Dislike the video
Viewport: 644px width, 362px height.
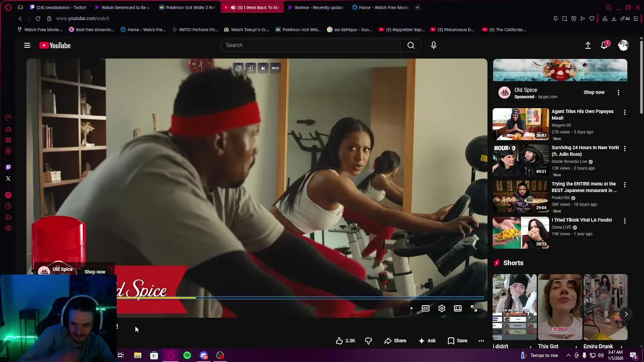point(368,341)
